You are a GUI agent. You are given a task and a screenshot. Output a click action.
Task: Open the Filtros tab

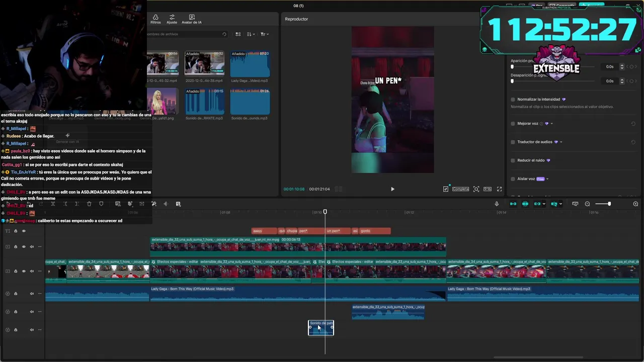pyautogui.click(x=155, y=19)
